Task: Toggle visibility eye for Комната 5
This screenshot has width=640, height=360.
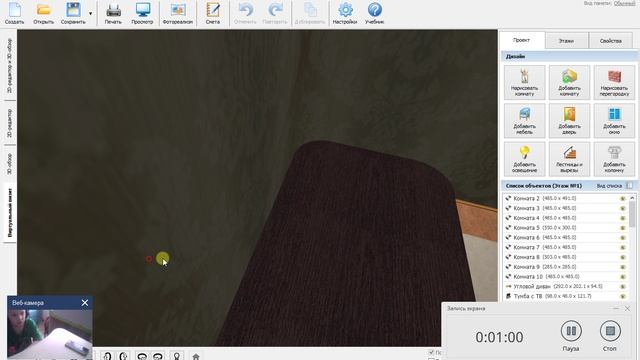Action: pyautogui.click(x=623, y=228)
